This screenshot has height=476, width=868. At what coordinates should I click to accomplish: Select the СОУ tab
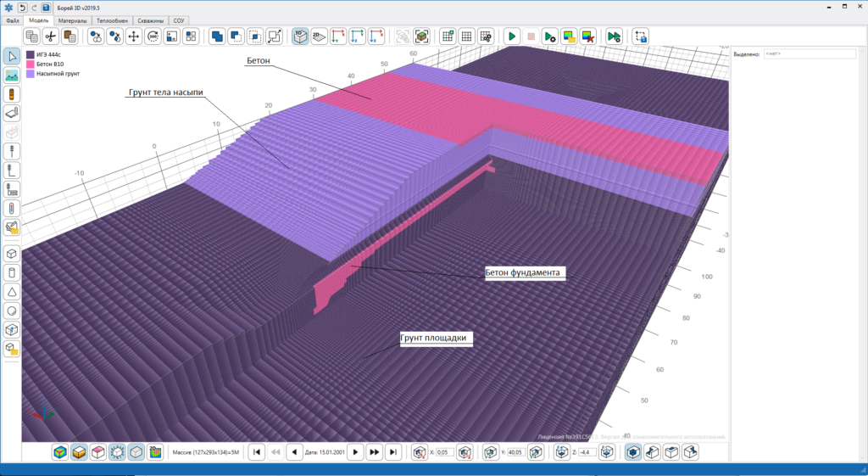point(178,20)
